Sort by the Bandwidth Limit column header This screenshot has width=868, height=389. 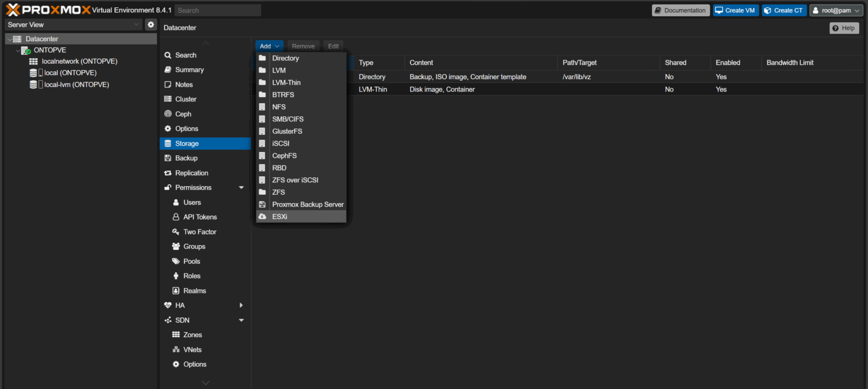tap(812, 63)
